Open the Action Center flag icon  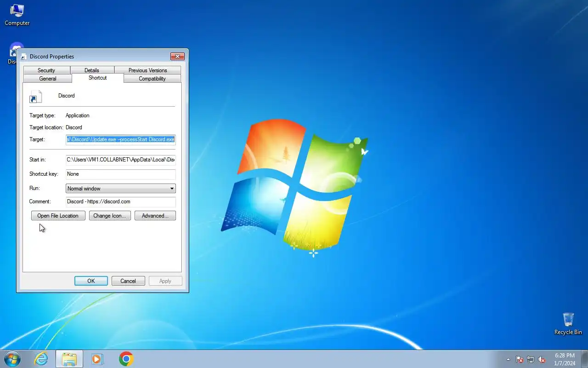pyautogui.click(x=520, y=359)
